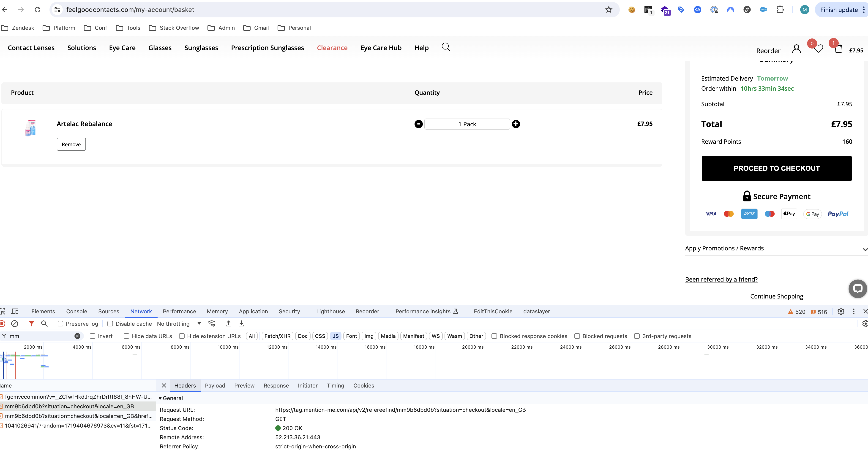Open network conditions wifi icon

[x=212, y=323]
